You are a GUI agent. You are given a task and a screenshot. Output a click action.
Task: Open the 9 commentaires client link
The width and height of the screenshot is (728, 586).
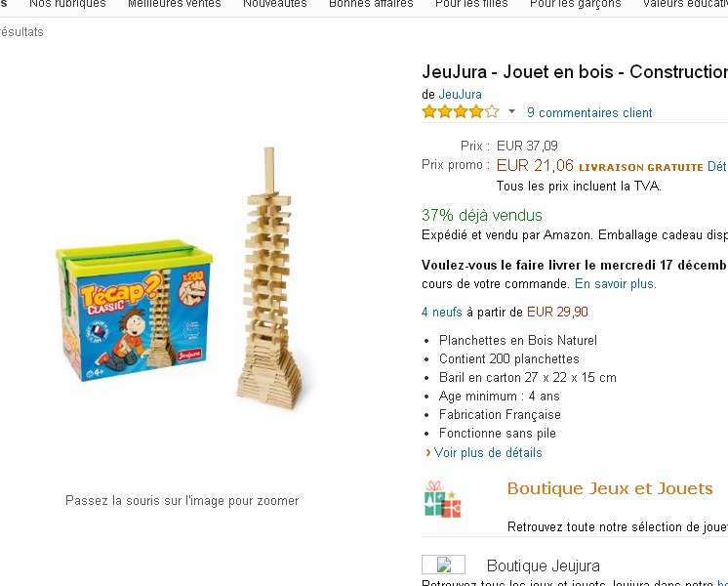(x=589, y=112)
